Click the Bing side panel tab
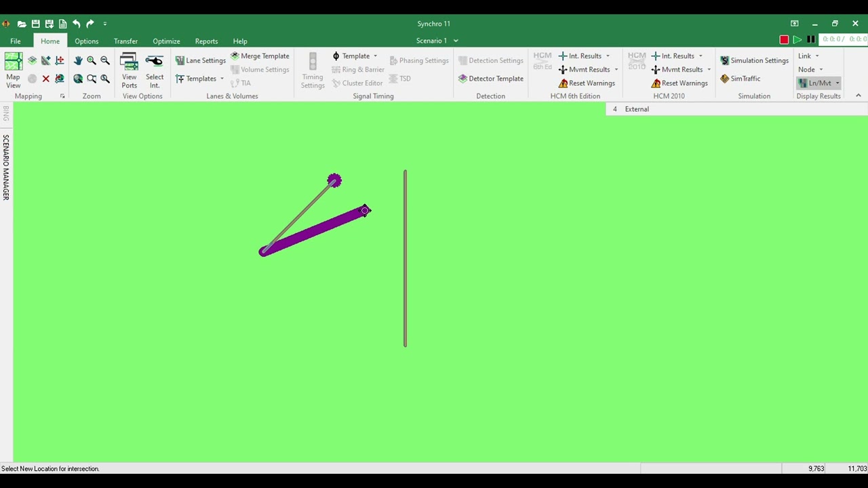Screen dimensions: 868x488 tap(6, 114)
